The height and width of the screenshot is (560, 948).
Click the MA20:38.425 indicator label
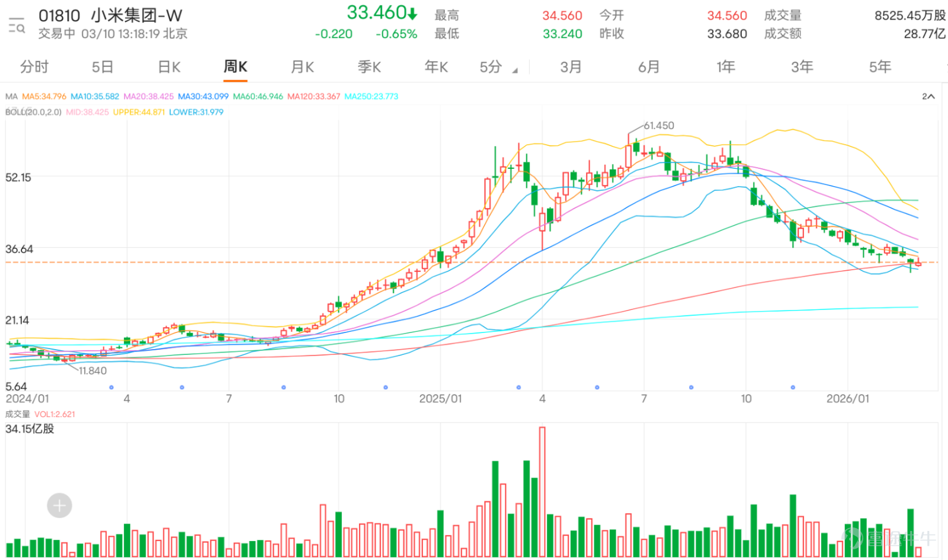[149, 96]
